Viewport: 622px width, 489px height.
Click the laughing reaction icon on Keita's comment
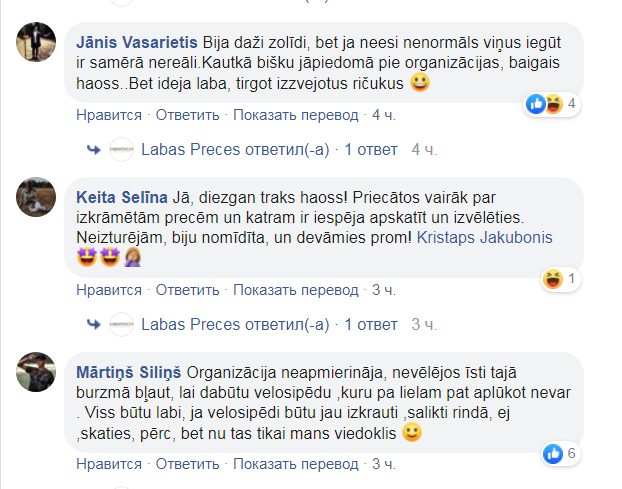click(x=553, y=278)
